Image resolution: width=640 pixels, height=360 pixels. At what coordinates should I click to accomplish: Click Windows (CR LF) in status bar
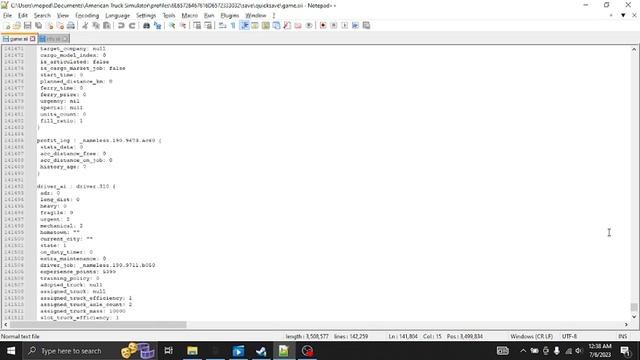pos(531,336)
